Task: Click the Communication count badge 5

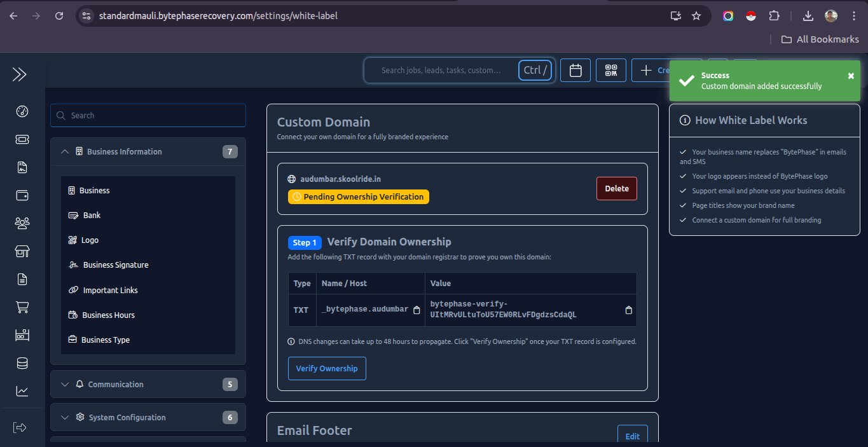Action: coord(230,384)
